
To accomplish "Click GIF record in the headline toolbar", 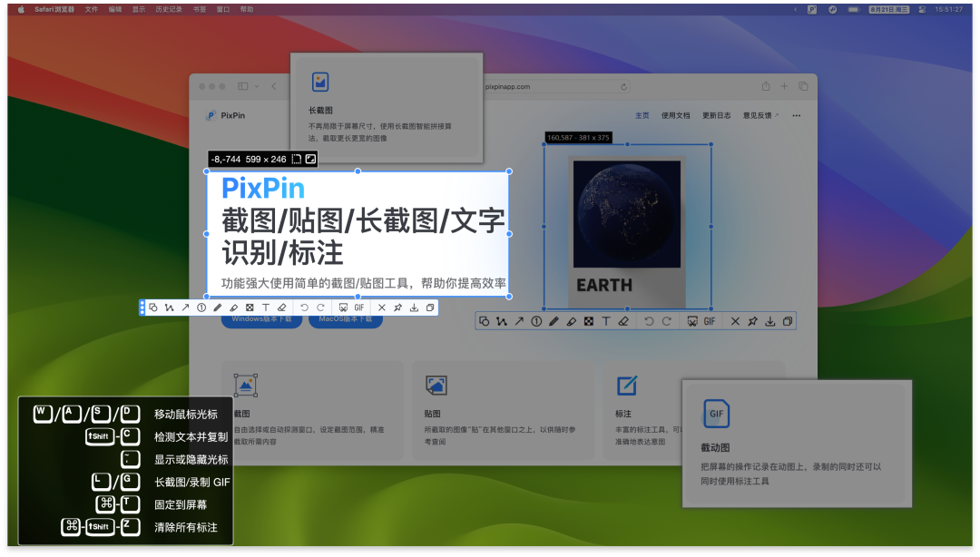I will coord(359,308).
